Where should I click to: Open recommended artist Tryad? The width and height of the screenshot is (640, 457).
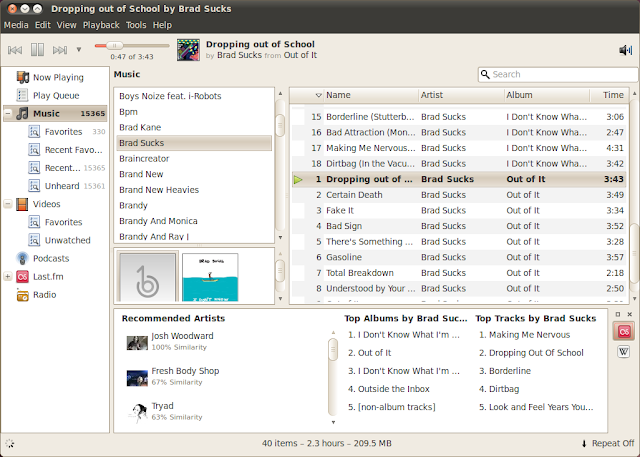[x=162, y=406]
